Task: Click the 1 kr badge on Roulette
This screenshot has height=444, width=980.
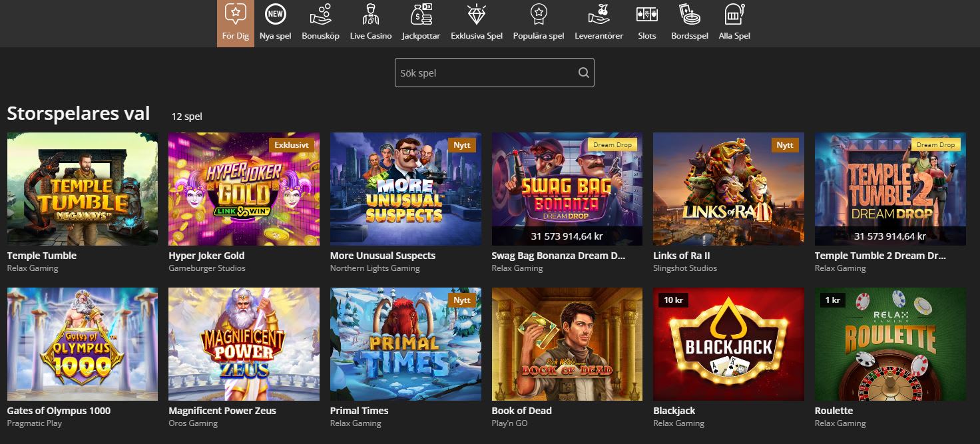Action: pyautogui.click(x=832, y=300)
